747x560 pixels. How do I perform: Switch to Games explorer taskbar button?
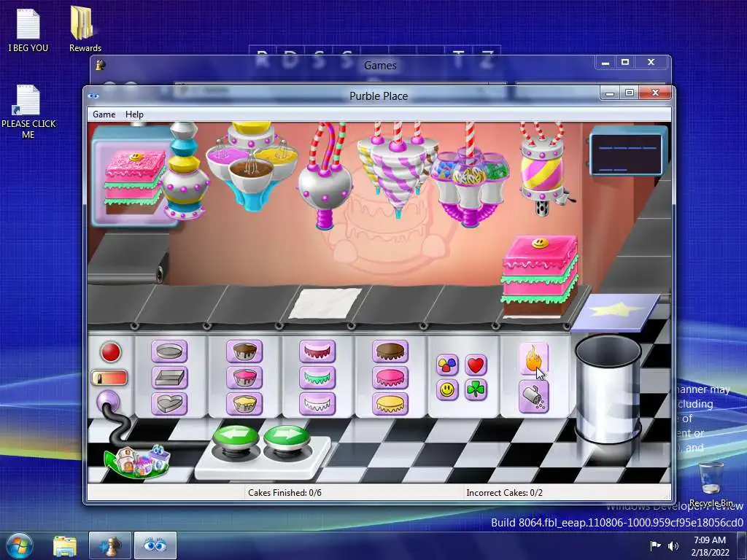pos(109,545)
